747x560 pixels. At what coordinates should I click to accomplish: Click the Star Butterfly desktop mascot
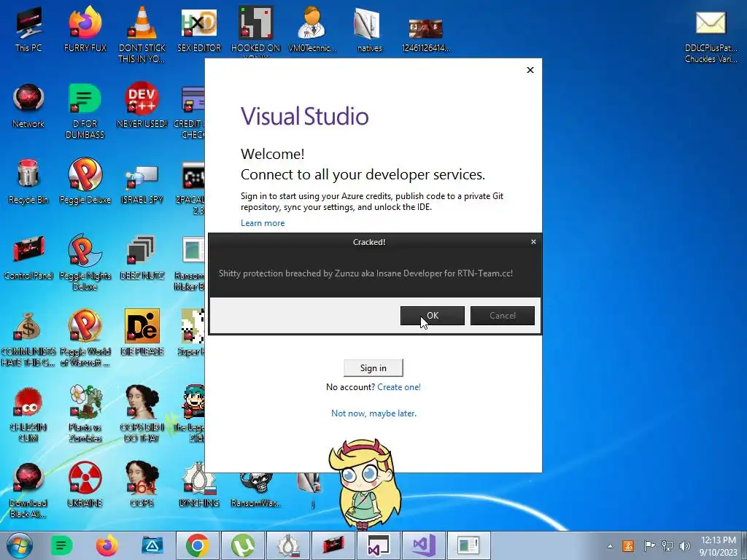[x=365, y=483]
